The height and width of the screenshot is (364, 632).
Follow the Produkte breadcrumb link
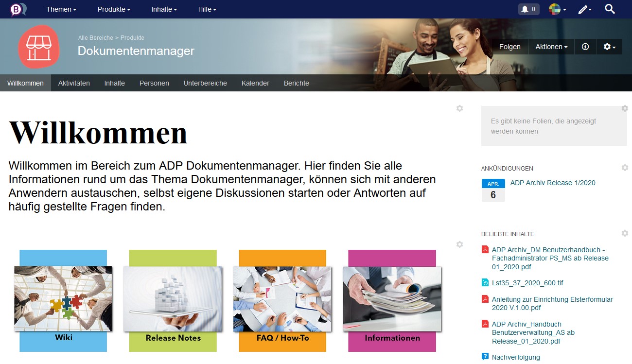click(x=132, y=38)
